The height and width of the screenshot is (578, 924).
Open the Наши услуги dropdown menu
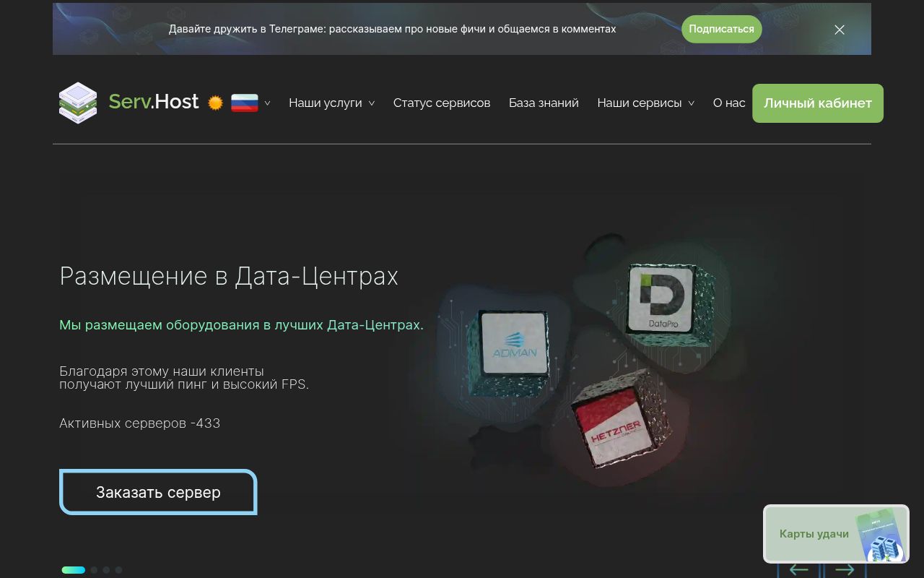[x=332, y=103]
